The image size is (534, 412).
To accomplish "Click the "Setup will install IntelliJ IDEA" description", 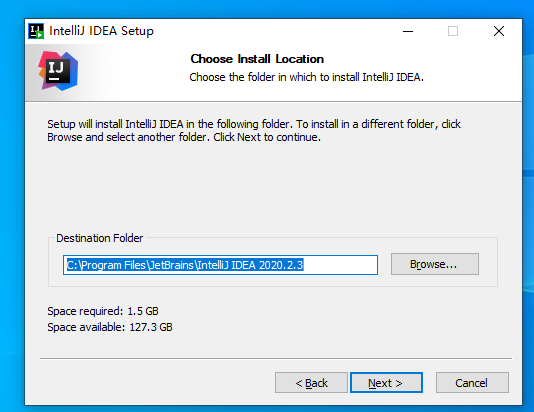I will coord(254,130).
